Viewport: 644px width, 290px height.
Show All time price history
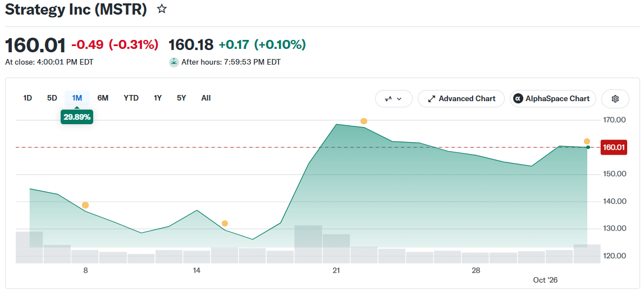click(205, 98)
